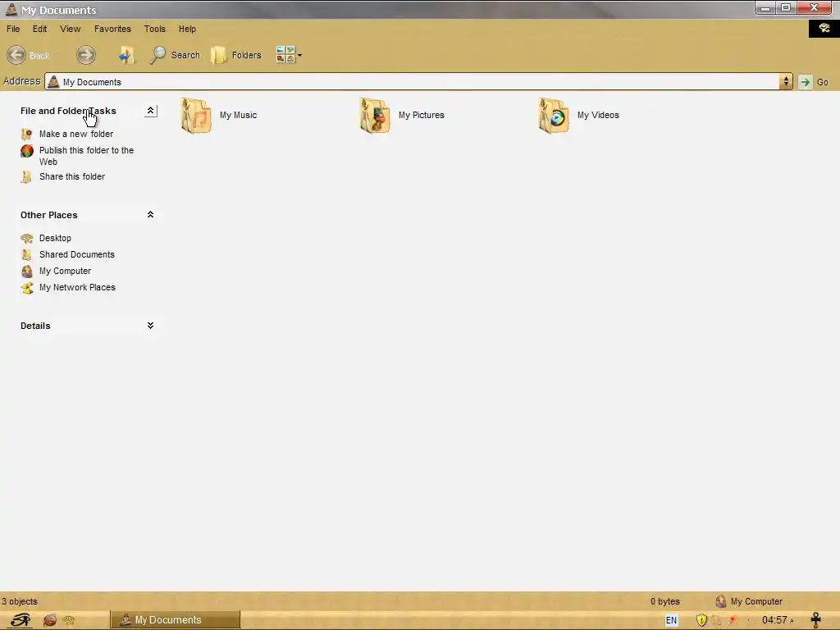The height and width of the screenshot is (630, 840).
Task: Select the My Pictures folder icon
Action: (x=375, y=115)
